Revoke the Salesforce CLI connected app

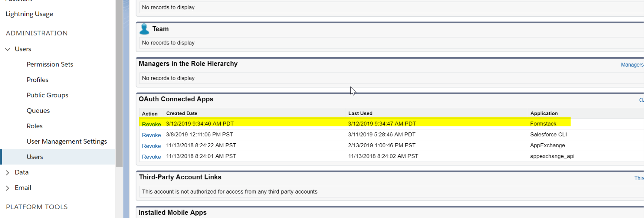pos(152,135)
